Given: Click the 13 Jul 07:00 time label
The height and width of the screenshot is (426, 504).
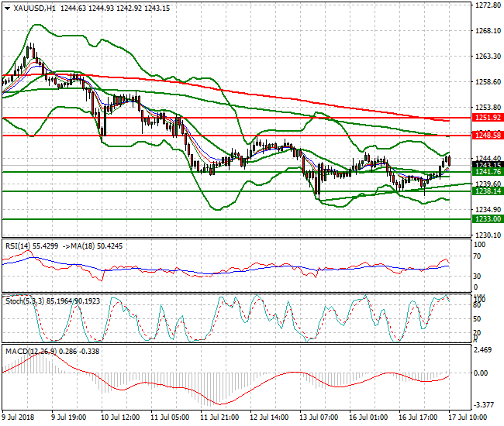Looking at the screenshot, I should [319, 417].
